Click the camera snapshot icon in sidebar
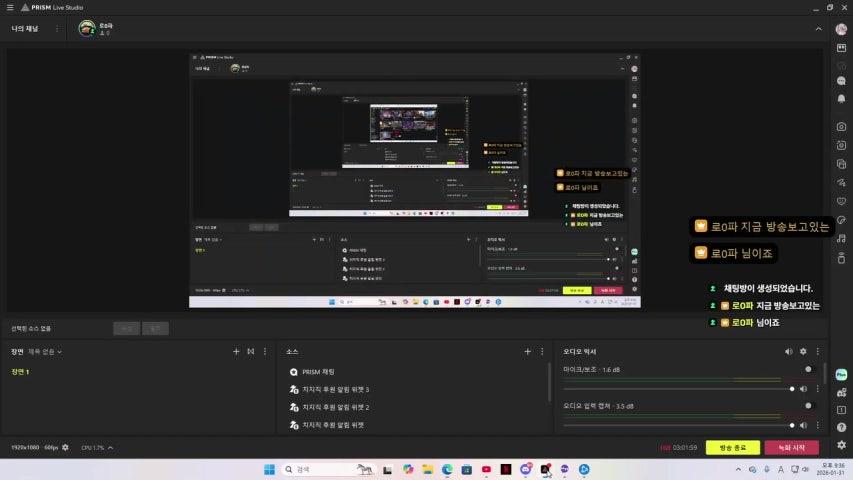Image resolution: width=853 pixels, height=480 pixels. tap(841, 126)
